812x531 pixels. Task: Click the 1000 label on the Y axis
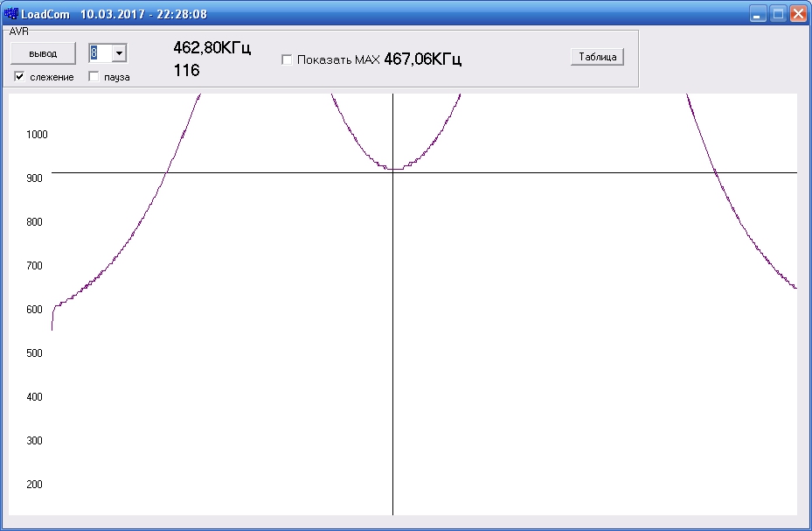[37, 135]
